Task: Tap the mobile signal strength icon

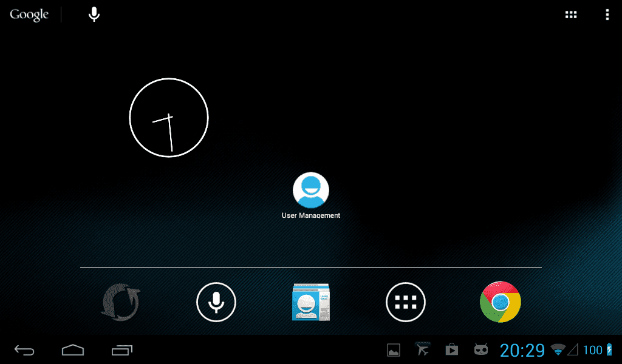Action: click(573, 349)
